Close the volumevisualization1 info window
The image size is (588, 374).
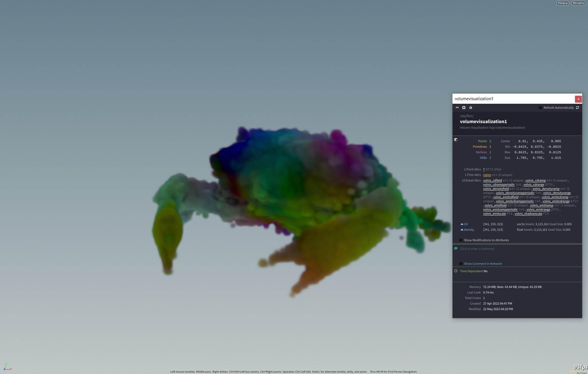(x=578, y=99)
